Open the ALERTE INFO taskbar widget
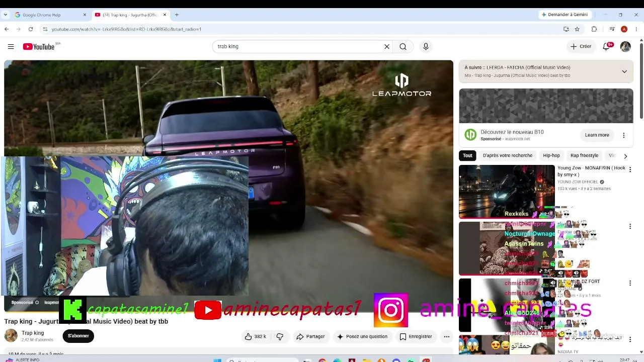The width and height of the screenshot is (644, 362). [23, 360]
